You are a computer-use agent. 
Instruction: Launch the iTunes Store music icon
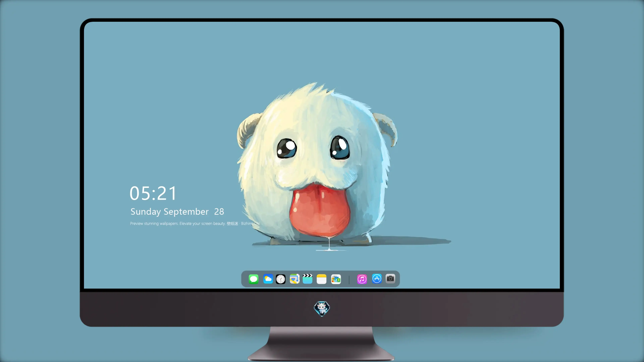point(362,279)
